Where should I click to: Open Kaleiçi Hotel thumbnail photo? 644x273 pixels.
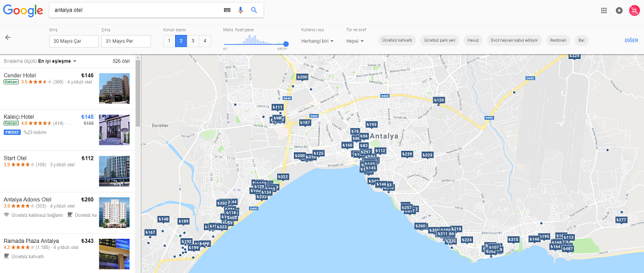114,129
